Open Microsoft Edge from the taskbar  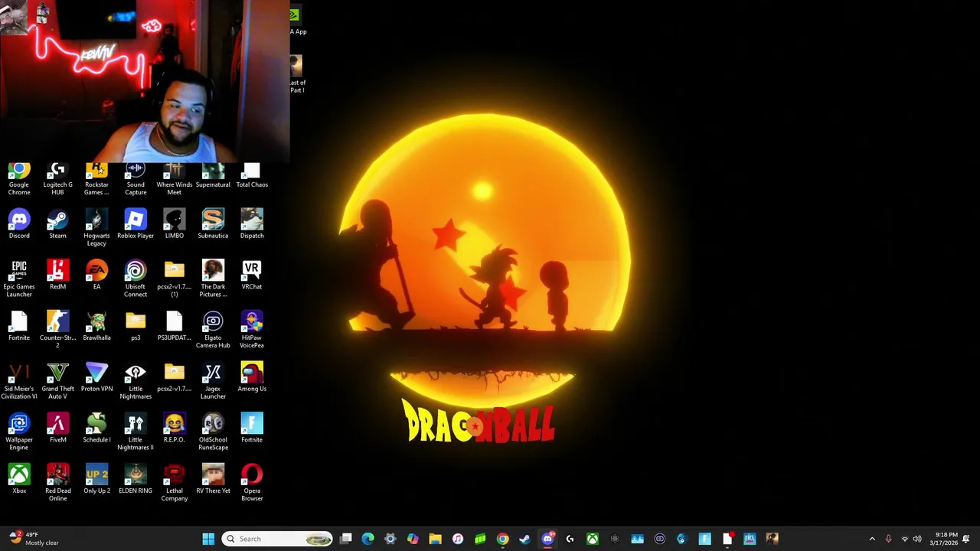pyautogui.click(x=368, y=539)
